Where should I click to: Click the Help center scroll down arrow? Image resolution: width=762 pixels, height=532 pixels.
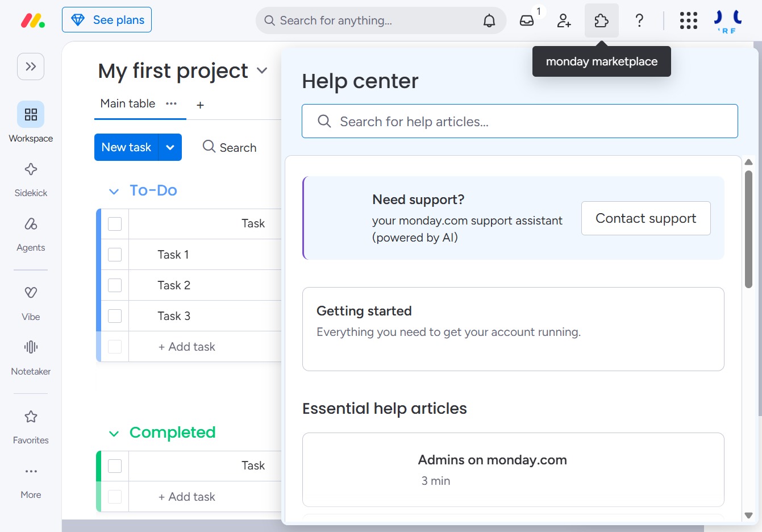(x=749, y=516)
